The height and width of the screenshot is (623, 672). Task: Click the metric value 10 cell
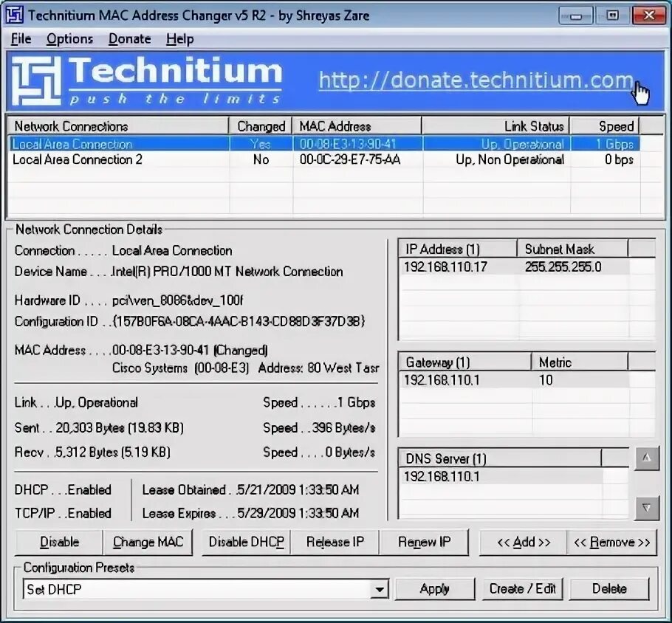[x=546, y=380]
